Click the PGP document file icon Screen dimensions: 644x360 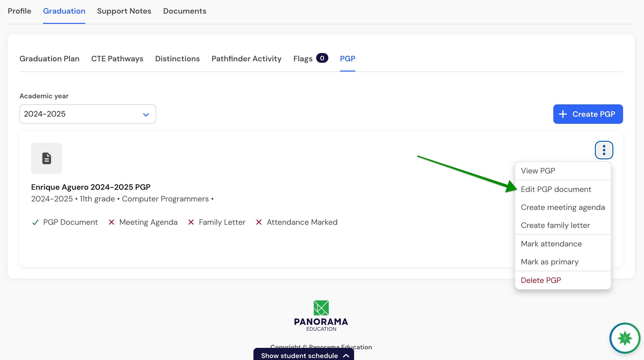[46, 158]
